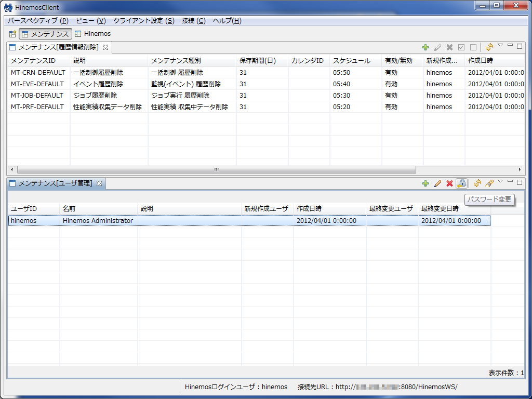Image resolution: width=532 pixels, height=399 pixels.
Task: Click the メンテナンス種別 column header
Action: 192,61
